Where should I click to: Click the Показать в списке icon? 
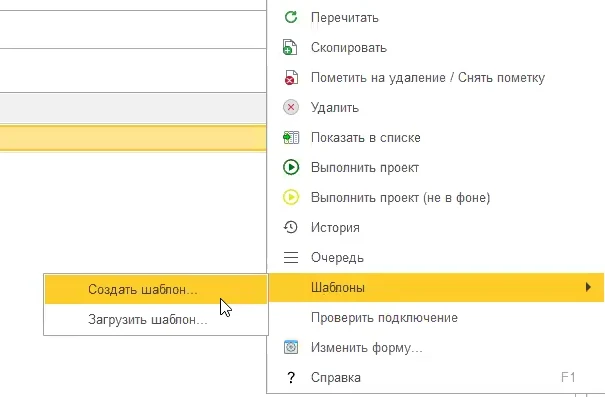pyautogui.click(x=291, y=137)
